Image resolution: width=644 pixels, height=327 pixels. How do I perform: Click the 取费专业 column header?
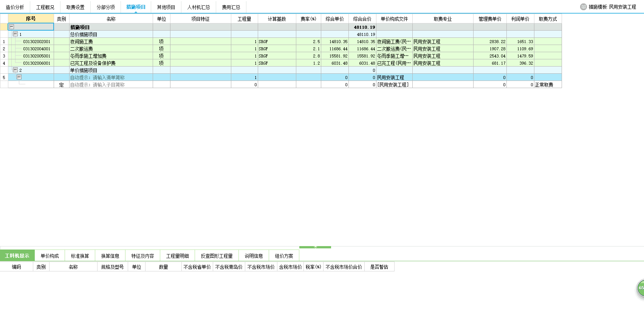443,19
